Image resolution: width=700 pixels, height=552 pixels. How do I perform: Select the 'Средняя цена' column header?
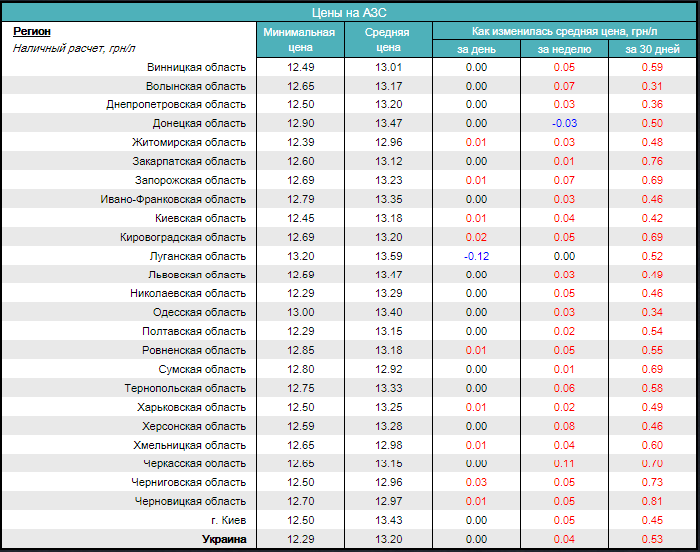point(387,40)
